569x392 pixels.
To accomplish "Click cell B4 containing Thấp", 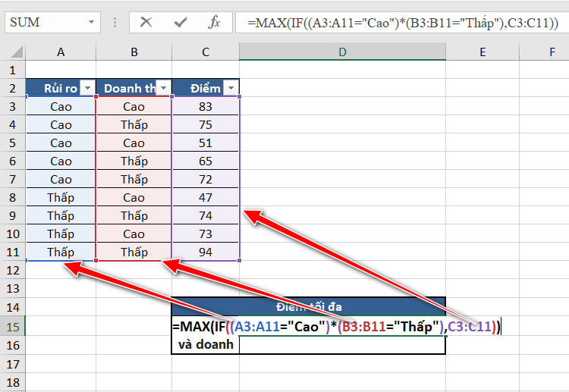I will tap(134, 124).
